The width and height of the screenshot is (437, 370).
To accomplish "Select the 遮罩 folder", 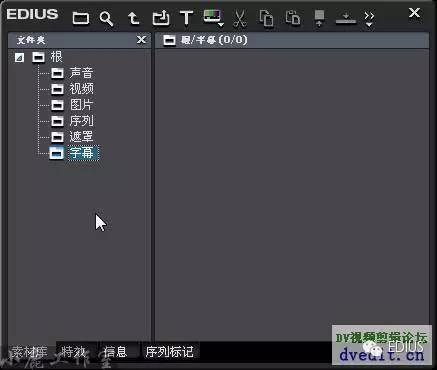I will pos(81,137).
